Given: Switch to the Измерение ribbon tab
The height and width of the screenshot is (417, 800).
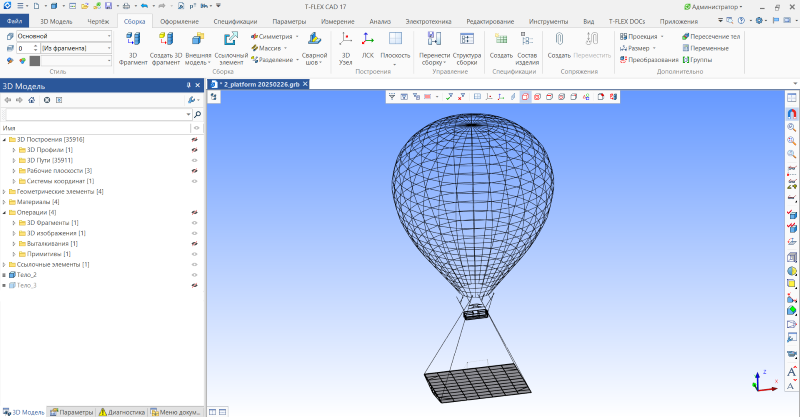Looking at the screenshot, I should 337,20.
